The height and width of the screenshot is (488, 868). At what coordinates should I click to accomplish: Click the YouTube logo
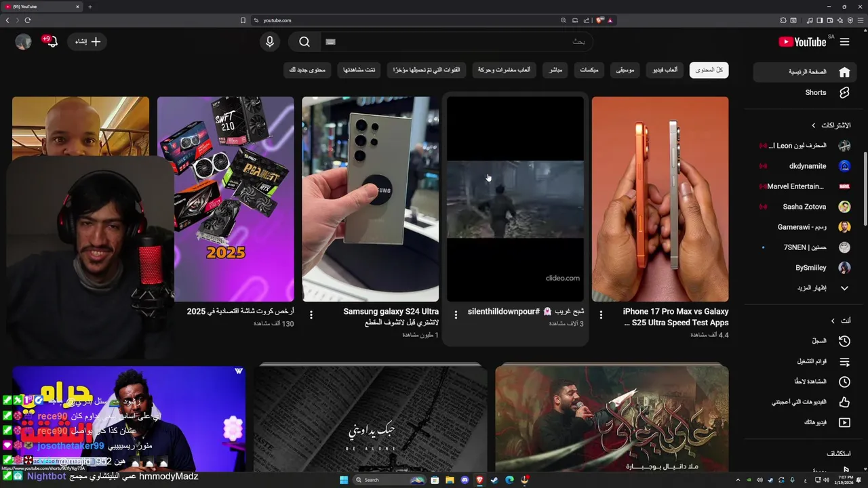803,42
